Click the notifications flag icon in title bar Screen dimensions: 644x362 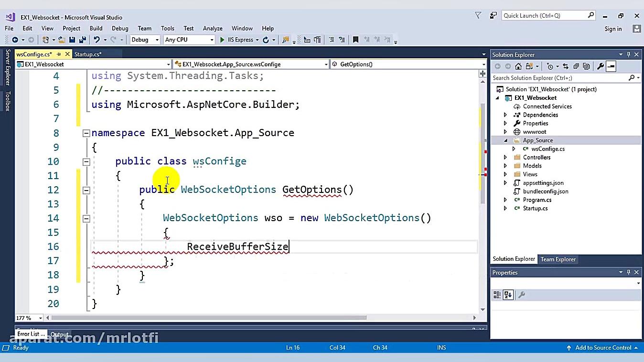pos(478,16)
